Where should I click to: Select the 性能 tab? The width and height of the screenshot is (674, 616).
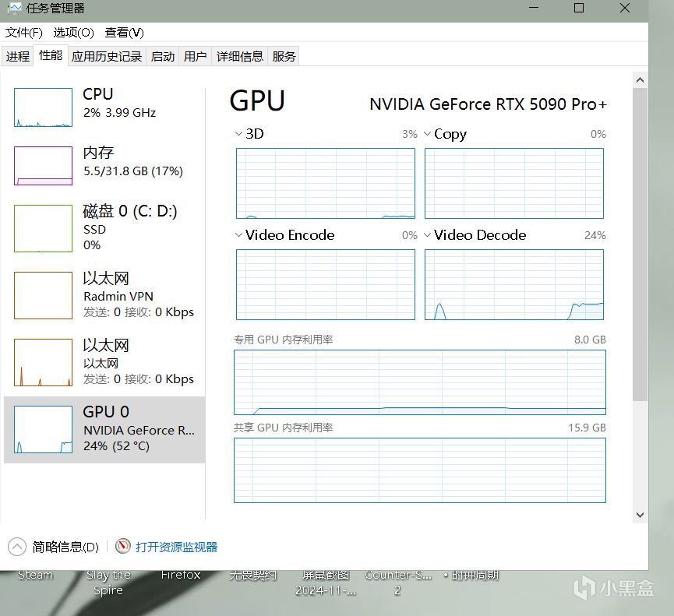pos(51,55)
